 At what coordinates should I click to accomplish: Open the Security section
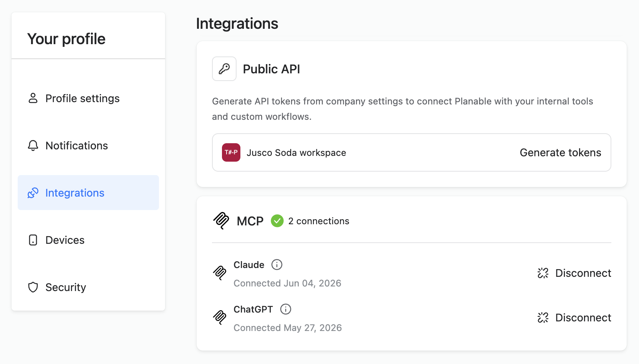click(x=88, y=287)
